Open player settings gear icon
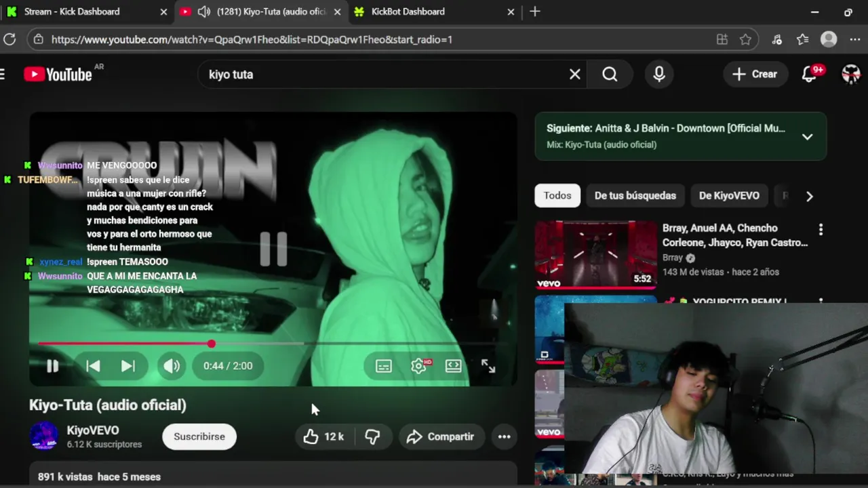Screen dimensions: 868x488 pos(419,366)
